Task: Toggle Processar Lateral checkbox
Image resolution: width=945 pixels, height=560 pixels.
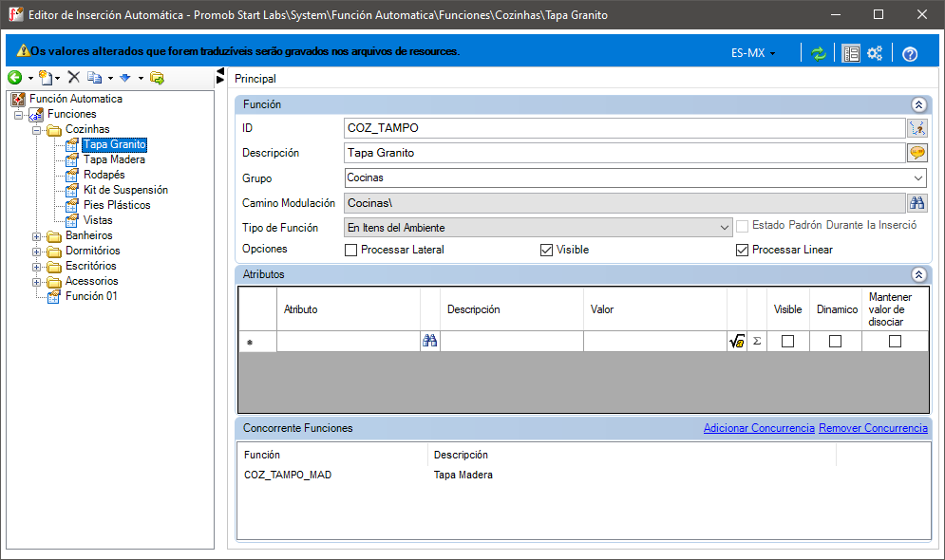Action: tap(350, 250)
